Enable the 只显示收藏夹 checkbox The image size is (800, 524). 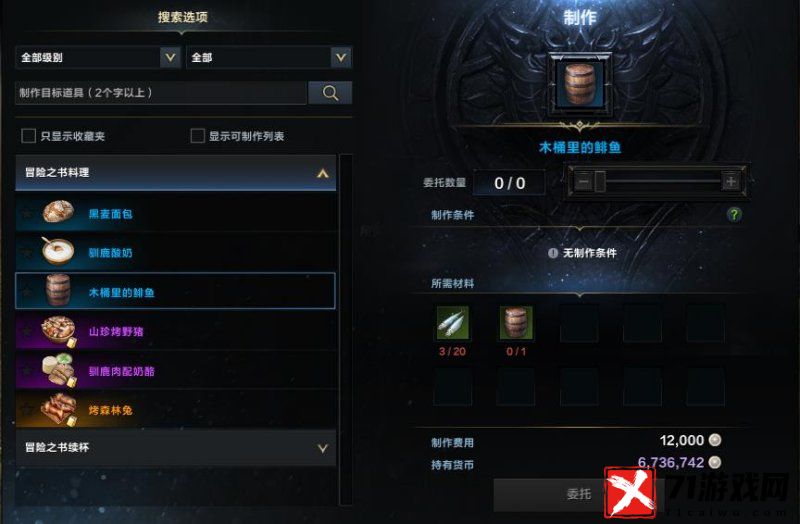coord(29,136)
